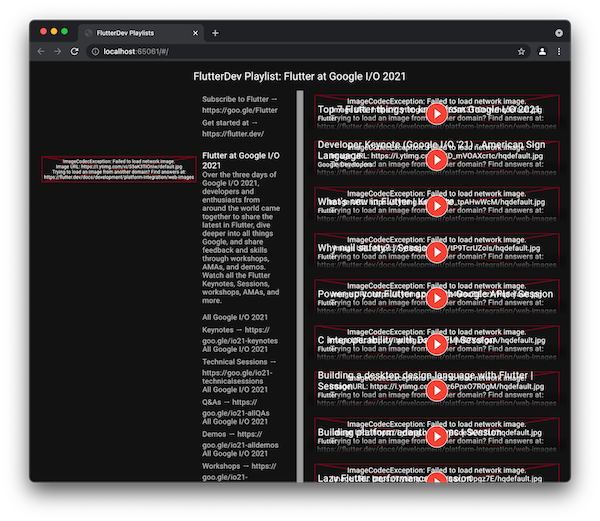Click the browser forward arrow

click(x=58, y=51)
